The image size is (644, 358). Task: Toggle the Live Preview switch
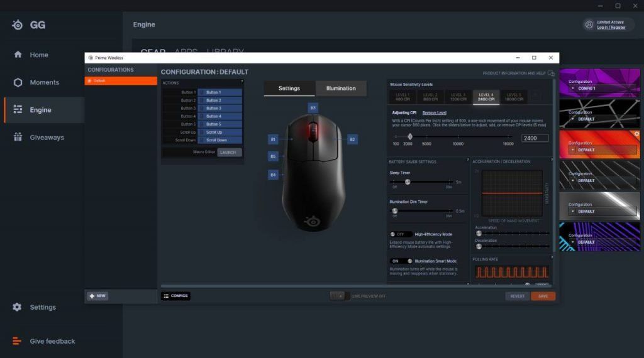click(x=340, y=296)
